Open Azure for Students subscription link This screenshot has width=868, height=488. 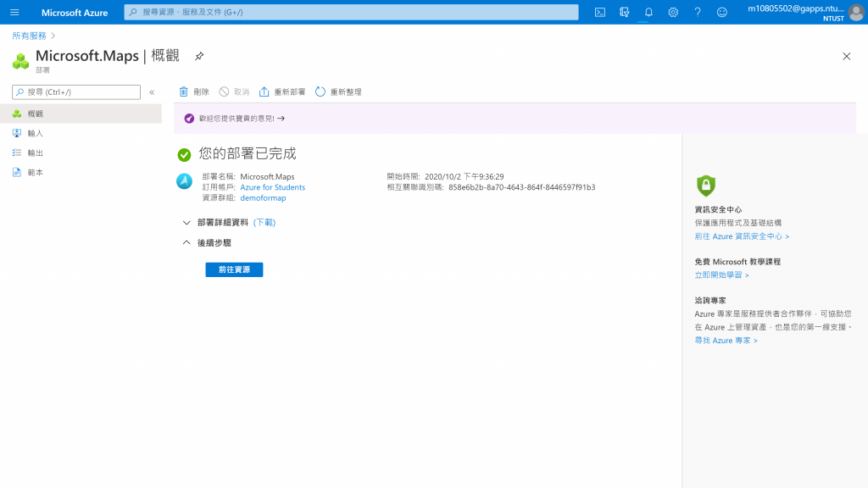pyautogui.click(x=272, y=187)
